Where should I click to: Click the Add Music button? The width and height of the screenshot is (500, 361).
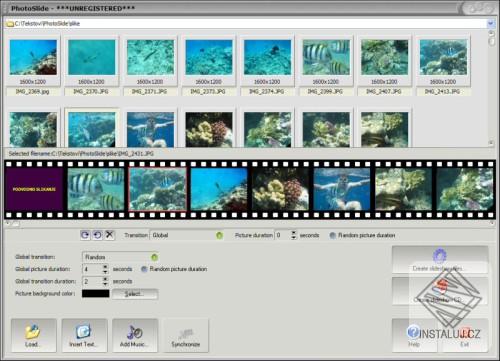(135, 335)
